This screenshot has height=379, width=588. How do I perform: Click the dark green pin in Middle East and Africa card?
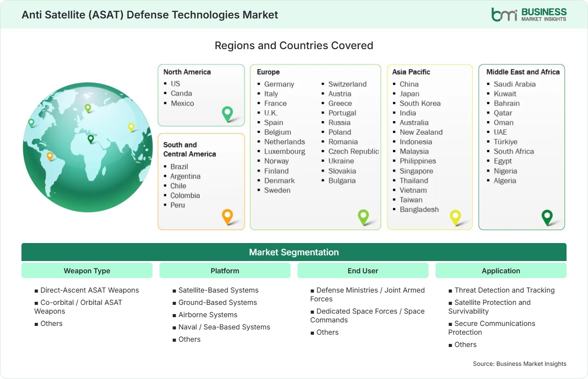click(547, 217)
